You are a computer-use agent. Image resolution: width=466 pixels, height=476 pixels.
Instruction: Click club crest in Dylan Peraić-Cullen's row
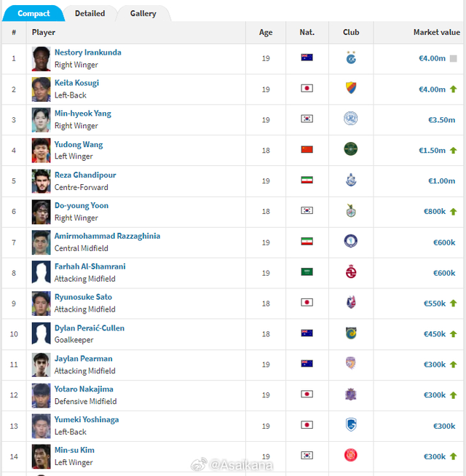coord(351,333)
